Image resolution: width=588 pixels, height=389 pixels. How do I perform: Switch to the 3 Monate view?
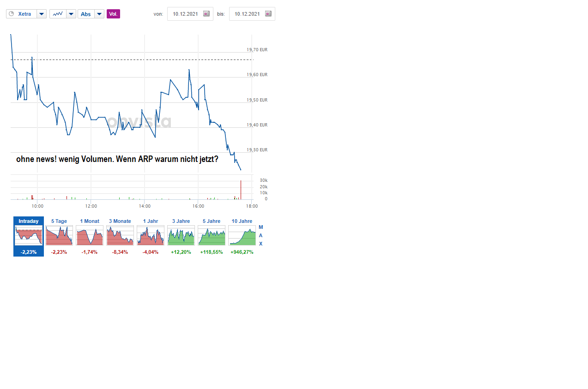[x=120, y=221]
